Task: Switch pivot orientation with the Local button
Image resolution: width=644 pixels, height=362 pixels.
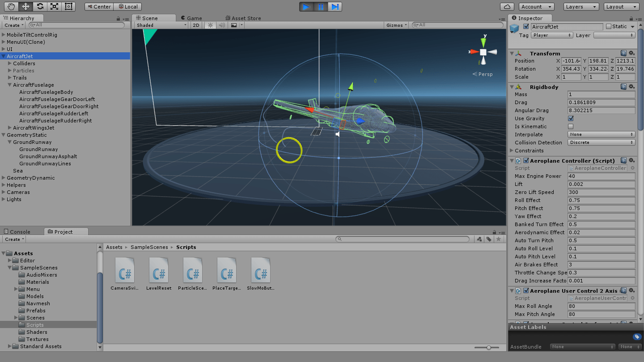Action: 127,6
